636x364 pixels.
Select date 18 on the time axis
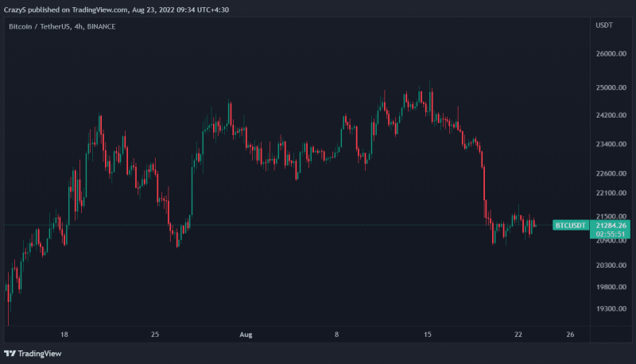click(x=64, y=335)
